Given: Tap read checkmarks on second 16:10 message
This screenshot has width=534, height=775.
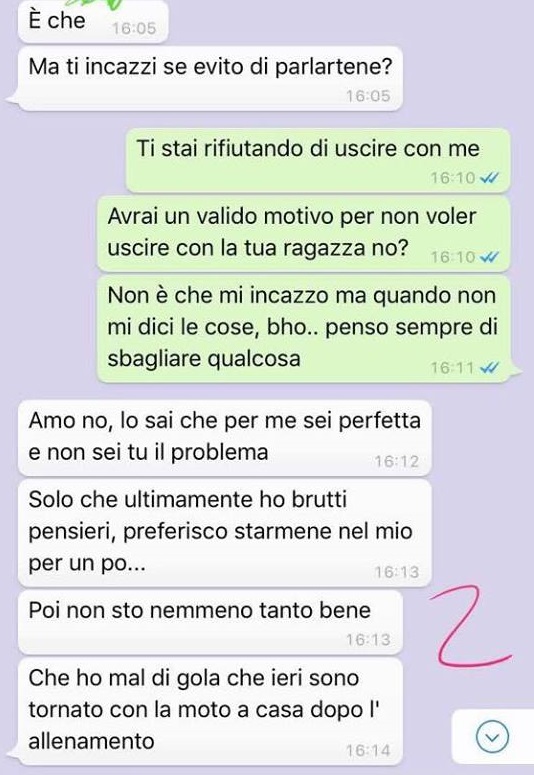Looking at the screenshot, I should (489, 257).
